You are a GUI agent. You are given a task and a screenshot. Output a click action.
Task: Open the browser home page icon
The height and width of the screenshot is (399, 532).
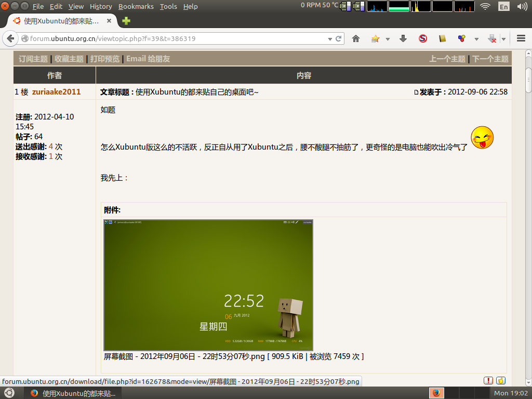355,38
